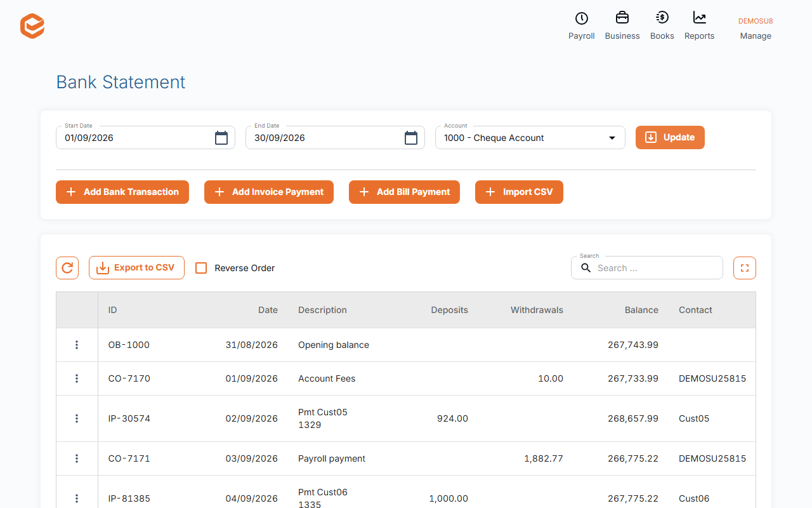Click the ID column header
The width and height of the screenshot is (812, 508).
pyautogui.click(x=112, y=310)
